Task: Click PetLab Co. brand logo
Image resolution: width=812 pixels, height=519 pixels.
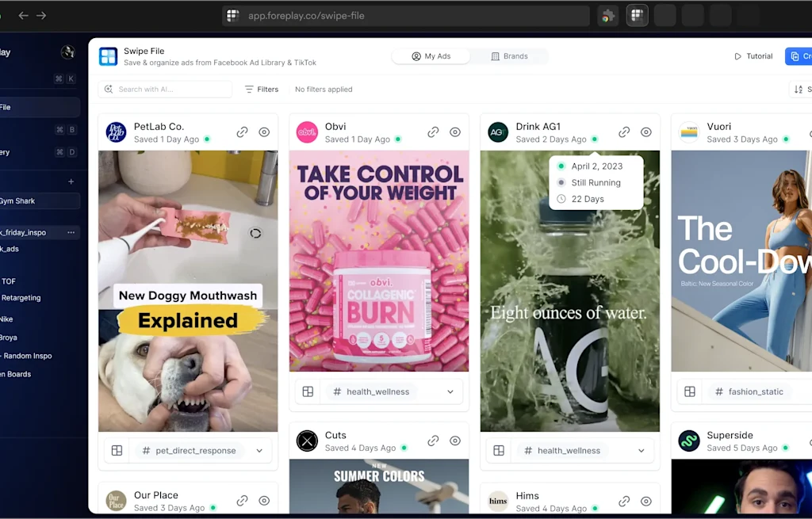Action: tap(116, 132)
